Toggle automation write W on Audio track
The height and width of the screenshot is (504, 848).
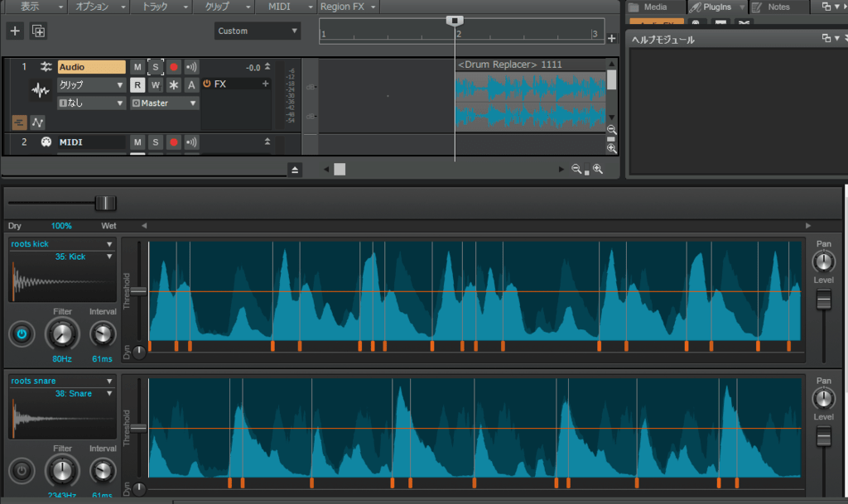pos(155,84)
